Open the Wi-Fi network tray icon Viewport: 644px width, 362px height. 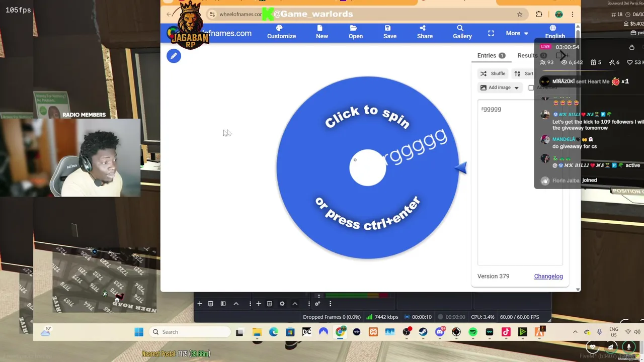(628, 332)
